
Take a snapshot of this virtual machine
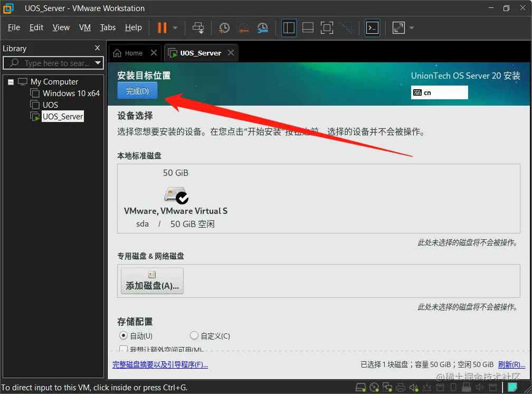[224, 27]
